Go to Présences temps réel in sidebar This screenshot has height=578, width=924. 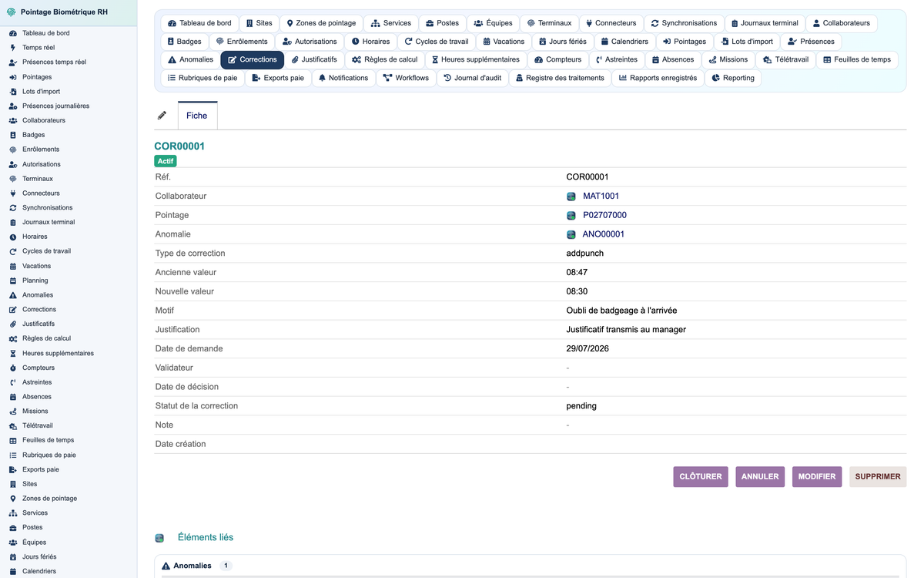[x=54, y=62]
